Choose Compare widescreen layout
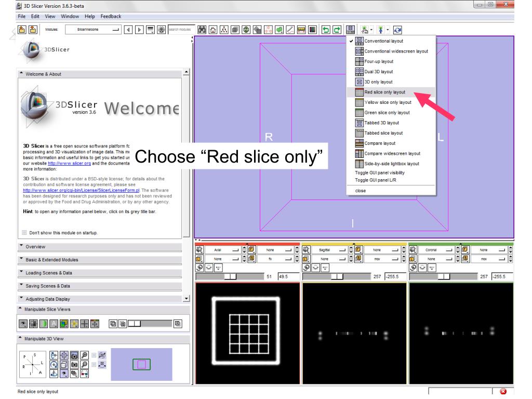Screen dimensions: 532x399 391,153
